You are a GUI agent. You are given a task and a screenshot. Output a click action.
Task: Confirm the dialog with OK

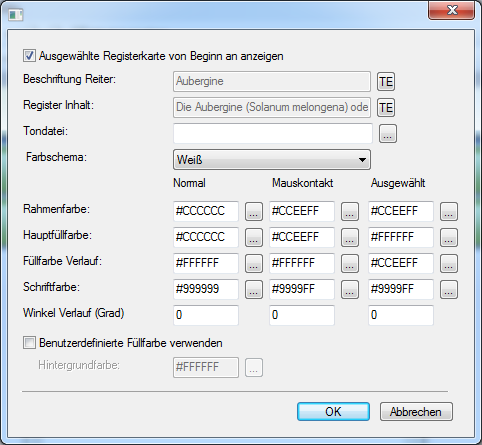(333, 412)
